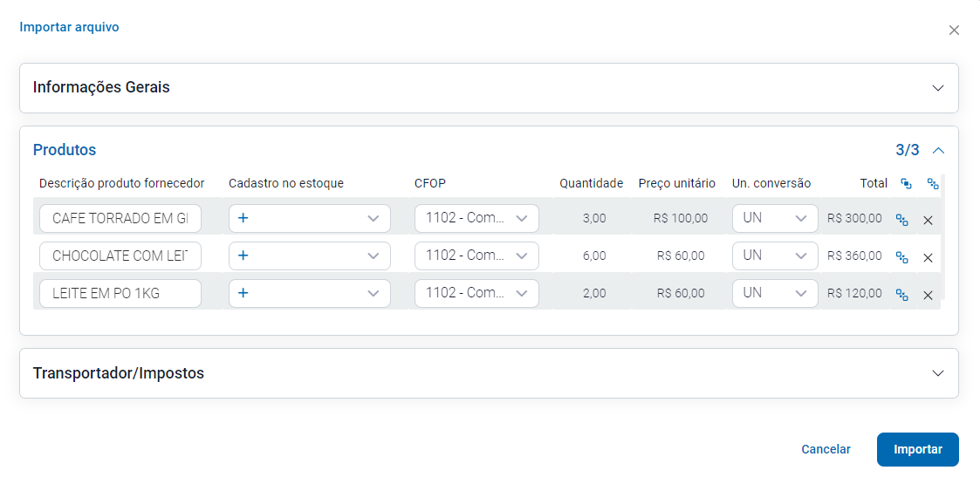Expand the Informações Gerais section
This screenshot has height=484, width=980.
pyautogui.click(x=938, y=88)
